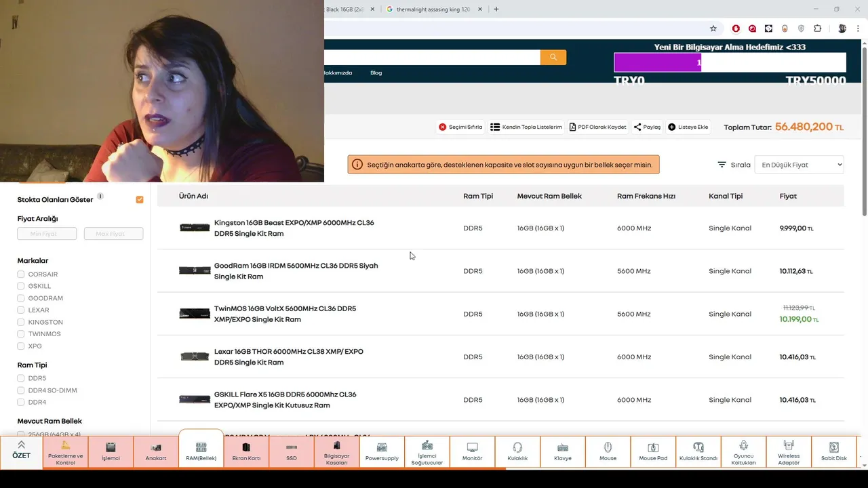This screenshot has height=488, width=868.
Task: Select the RAM(Bellek) category tab
Action: (201, 450)
